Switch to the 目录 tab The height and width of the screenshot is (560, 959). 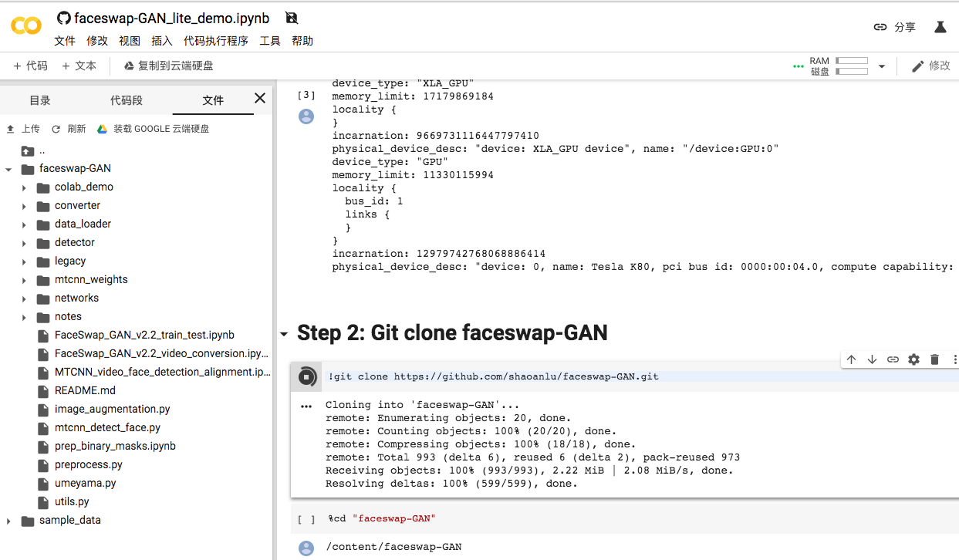[40, 100]
